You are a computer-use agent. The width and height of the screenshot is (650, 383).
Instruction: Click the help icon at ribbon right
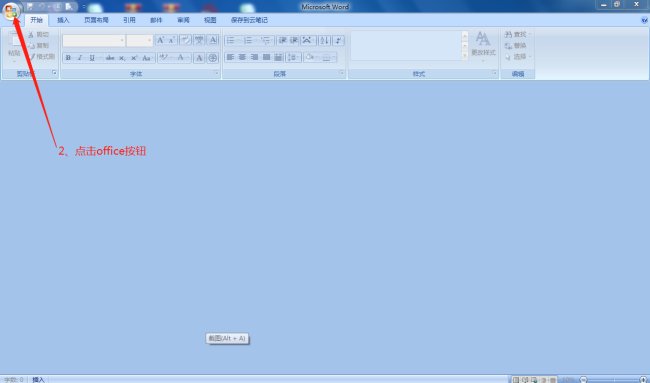coord(644,20)
